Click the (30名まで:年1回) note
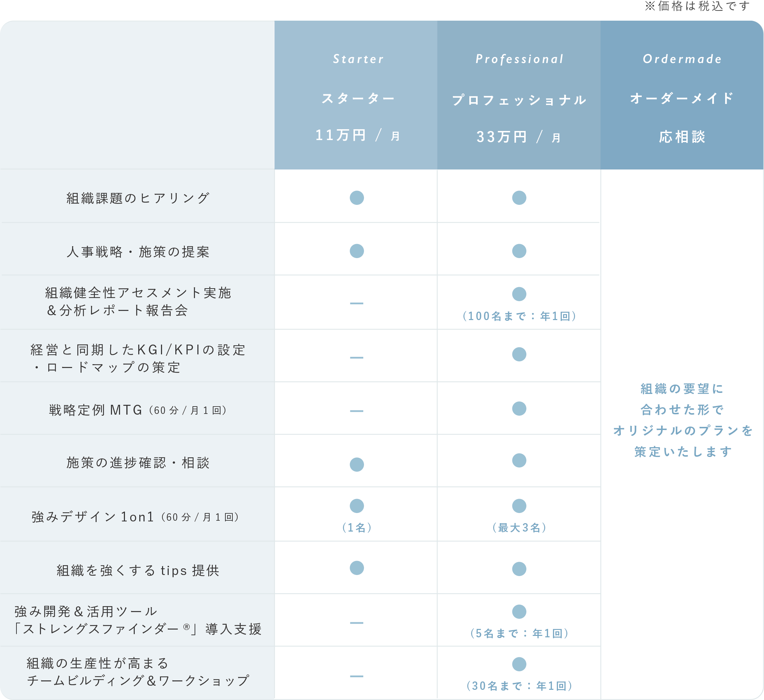This screenshot has width=764, height=700. coord(520,686)
